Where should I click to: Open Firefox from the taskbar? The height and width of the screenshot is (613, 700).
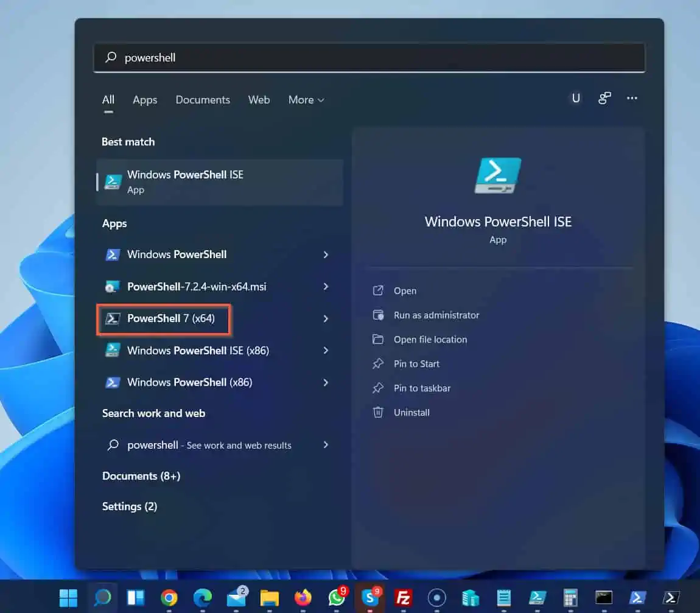[303, 598]
